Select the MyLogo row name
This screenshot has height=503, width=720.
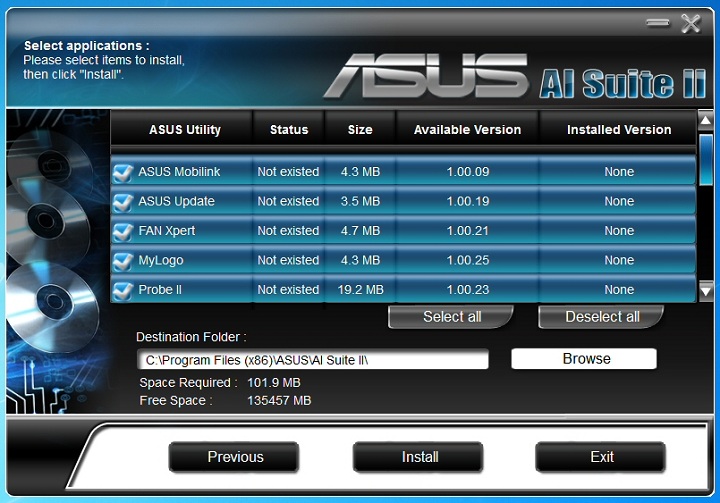point(161,260)
